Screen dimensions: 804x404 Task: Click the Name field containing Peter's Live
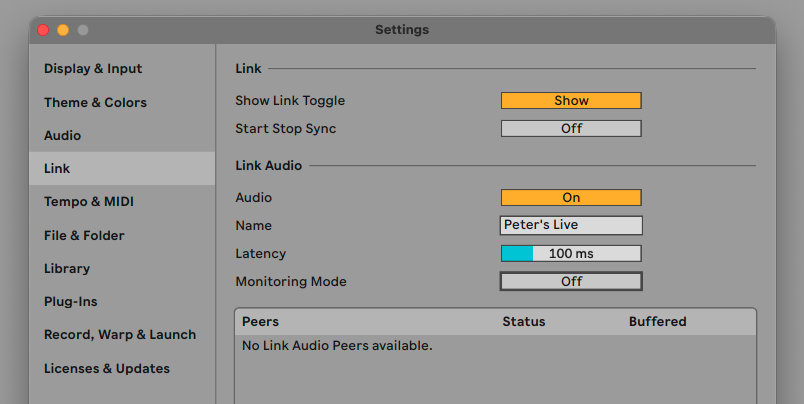point(571,226)
